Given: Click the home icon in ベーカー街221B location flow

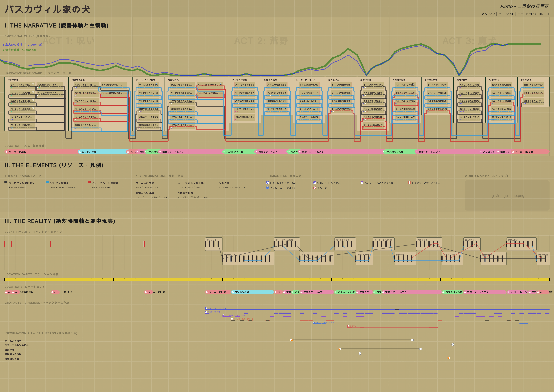Looking at the screenshot, I should [x=6, y=152].
